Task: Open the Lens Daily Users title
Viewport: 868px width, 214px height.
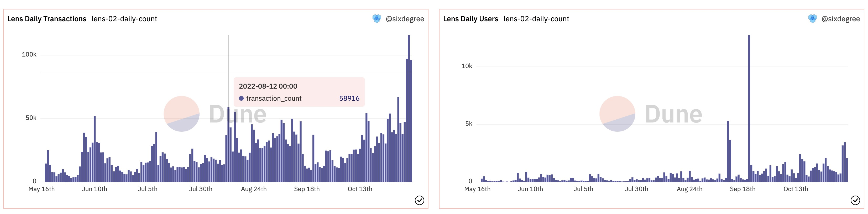Action: [470, 19]
